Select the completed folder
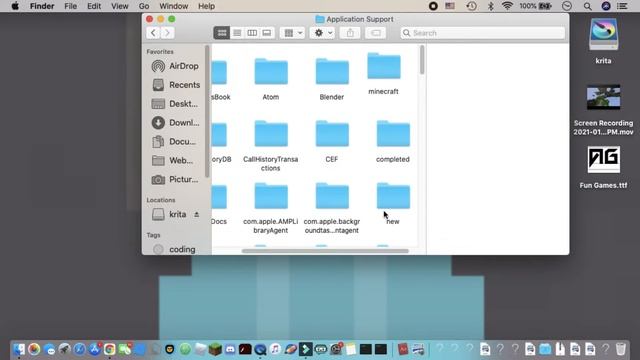Viewport: 640px width, 360px height. coord(393,133)
